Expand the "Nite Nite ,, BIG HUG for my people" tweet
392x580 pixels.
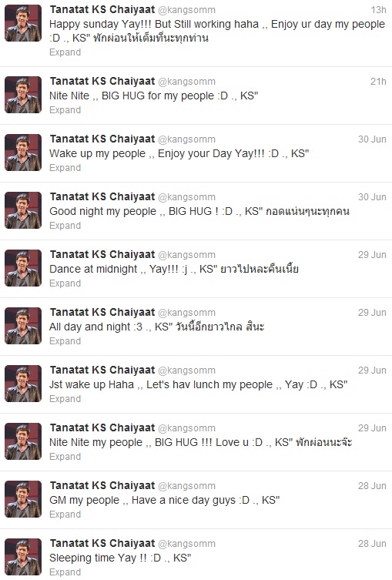[x=65, y=110]
